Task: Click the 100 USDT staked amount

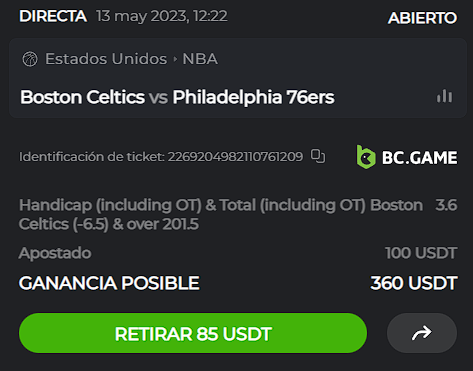Action: click(x=421, y=253)
